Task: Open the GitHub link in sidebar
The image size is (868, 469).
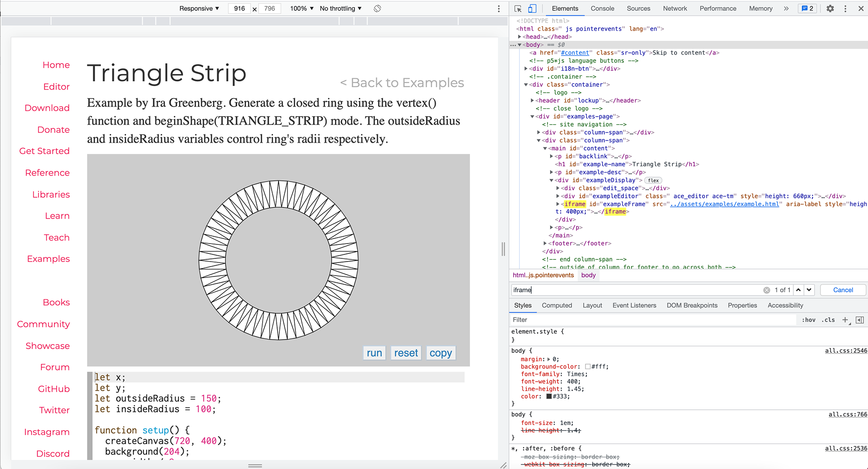Action: click(54, 389)
